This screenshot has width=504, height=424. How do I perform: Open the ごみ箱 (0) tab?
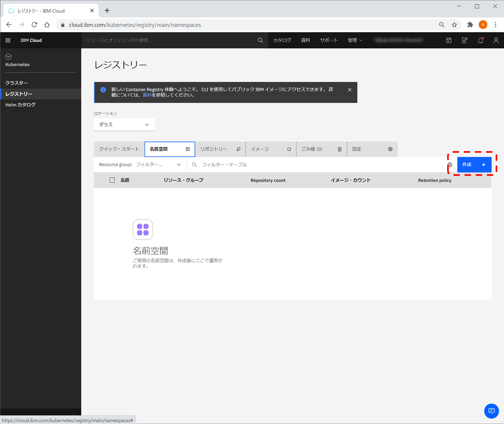point(322,149)
